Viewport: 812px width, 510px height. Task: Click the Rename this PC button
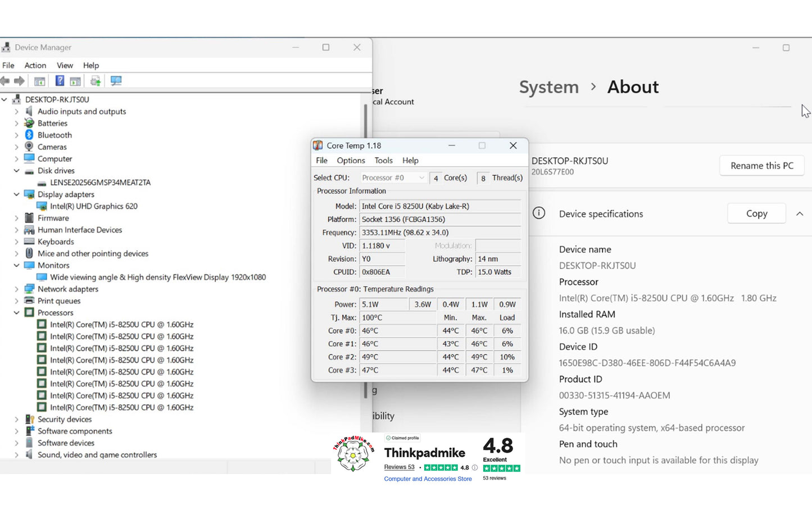point(762,166)
